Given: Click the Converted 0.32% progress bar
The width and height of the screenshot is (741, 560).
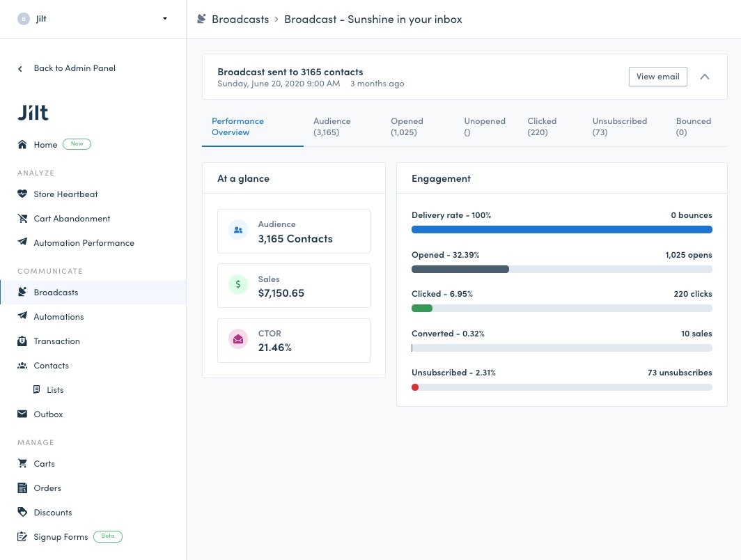Looking at the screenshot, I should click(x=561, y=348).
